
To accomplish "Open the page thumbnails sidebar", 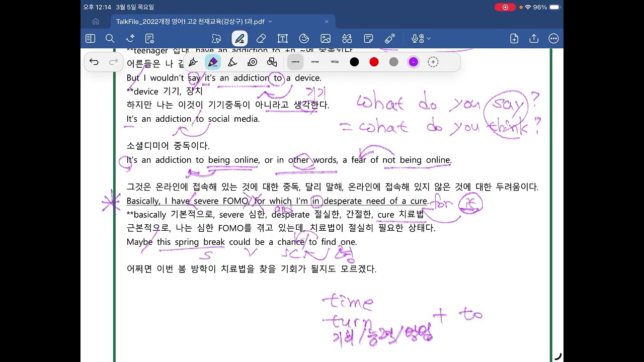I will pyautogui.click(x=91, y=39).
